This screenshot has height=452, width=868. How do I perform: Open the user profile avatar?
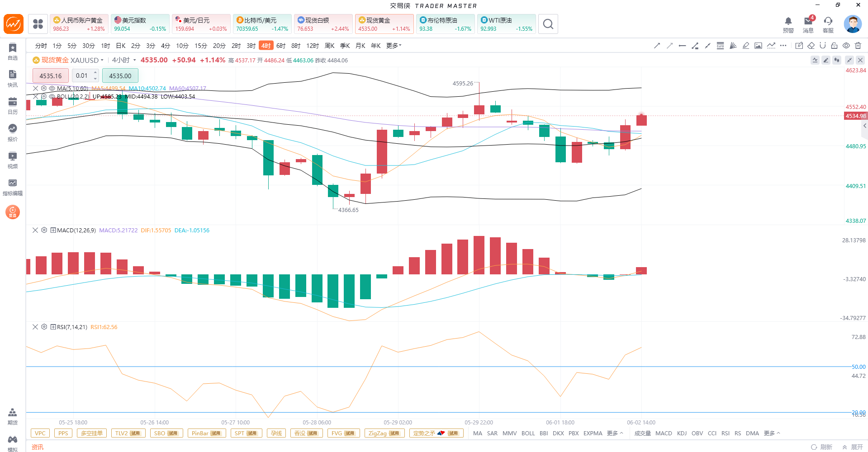[853, 24]
